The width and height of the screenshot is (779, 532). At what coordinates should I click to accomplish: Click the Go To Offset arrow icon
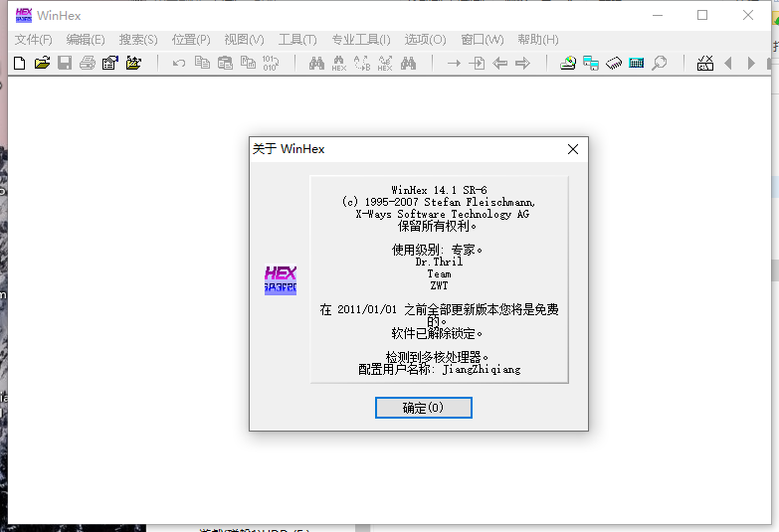coord(454,63)
